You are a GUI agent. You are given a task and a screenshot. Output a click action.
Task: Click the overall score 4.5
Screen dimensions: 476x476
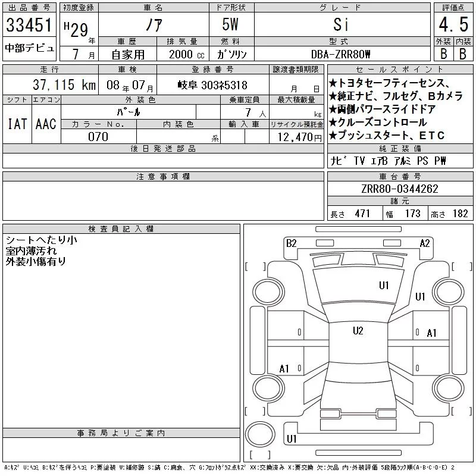453,24
